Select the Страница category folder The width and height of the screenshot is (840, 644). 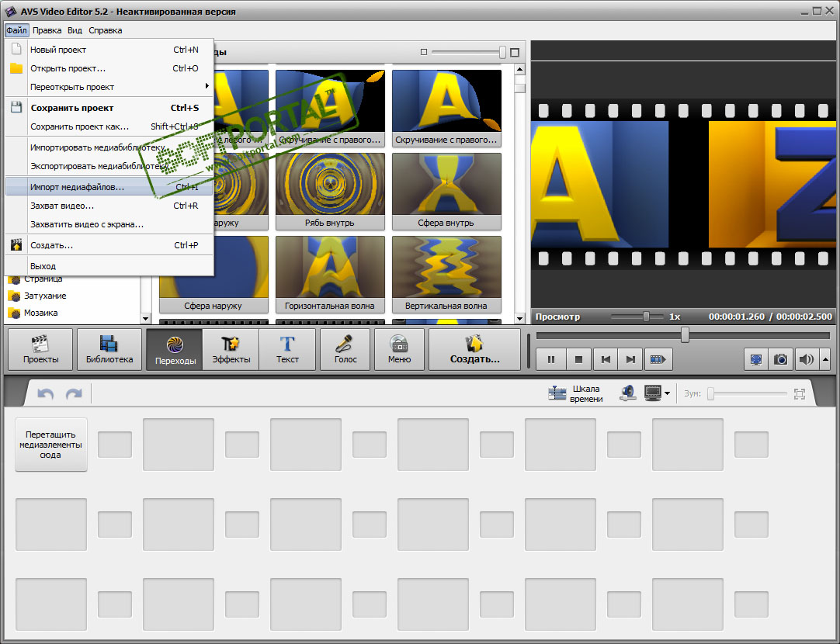(36, 280)
